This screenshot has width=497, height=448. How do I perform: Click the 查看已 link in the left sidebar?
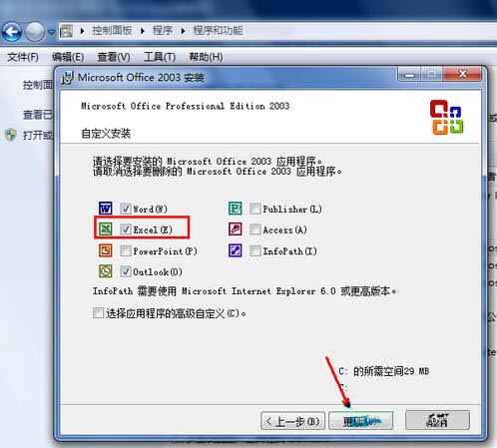[x=38, y=115]
